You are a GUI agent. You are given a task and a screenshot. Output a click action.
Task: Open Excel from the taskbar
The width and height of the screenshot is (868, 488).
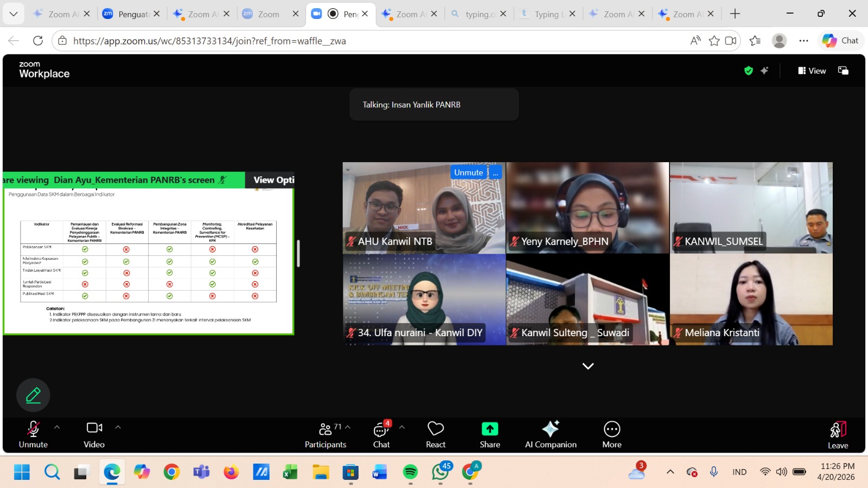tap(289, 472)
